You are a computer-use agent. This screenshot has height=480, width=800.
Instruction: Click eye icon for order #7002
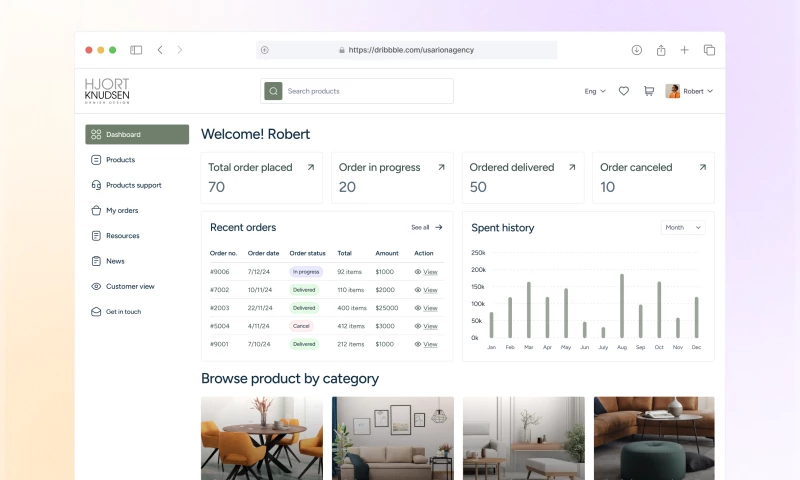[x=418, y=290]
